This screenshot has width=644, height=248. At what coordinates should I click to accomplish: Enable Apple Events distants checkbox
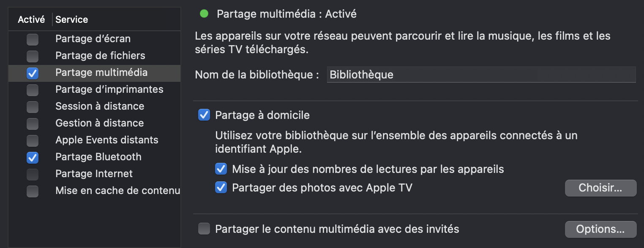[x=33, y=140]
